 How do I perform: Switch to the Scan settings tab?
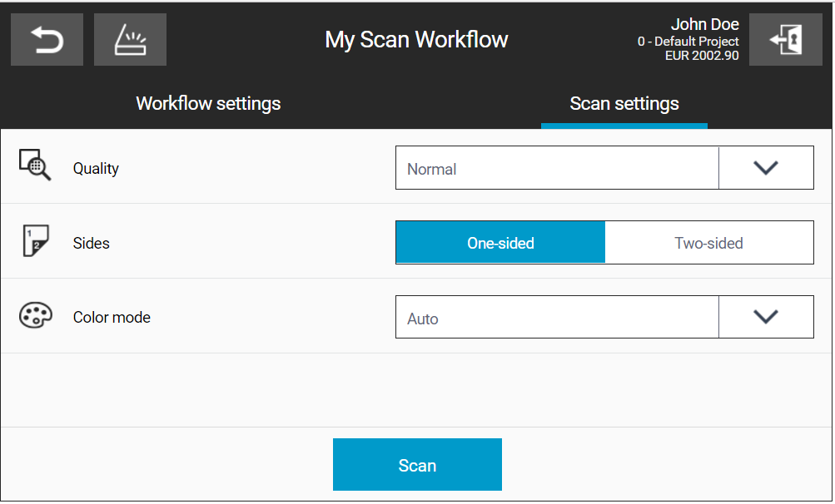[x=624, y=103]
